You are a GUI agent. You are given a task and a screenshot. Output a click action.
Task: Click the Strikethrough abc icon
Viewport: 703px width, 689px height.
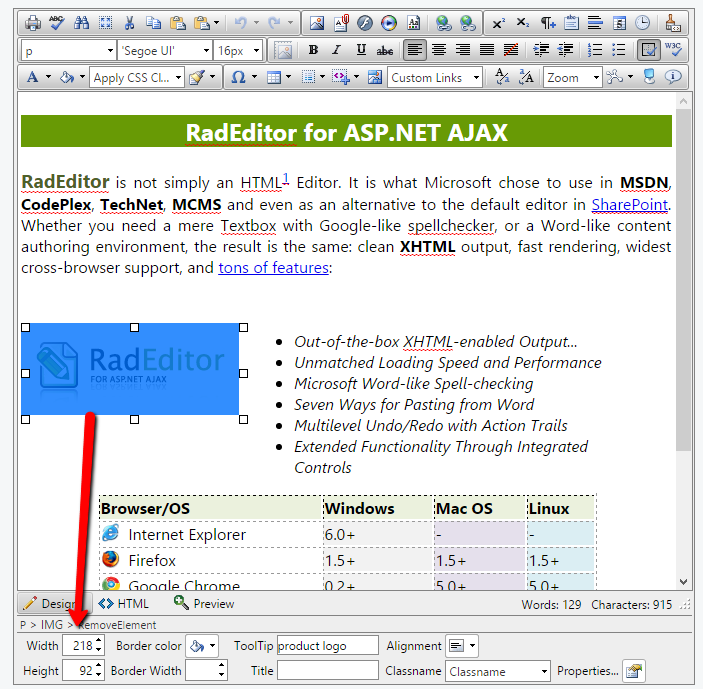[385, 51]
